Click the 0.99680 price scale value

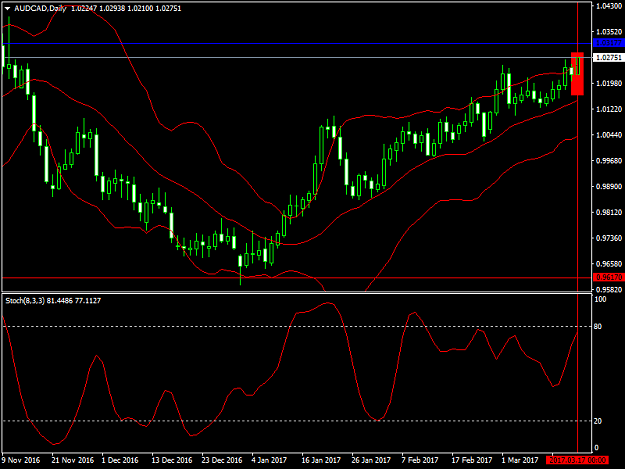[609, 161]
